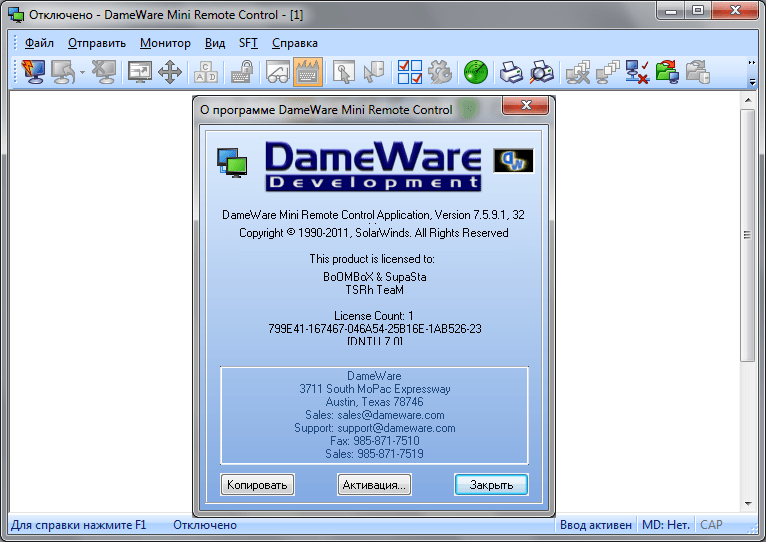
Task: Open the dropdown arrow beside the reconnect icon
Action: click(82, 72)
